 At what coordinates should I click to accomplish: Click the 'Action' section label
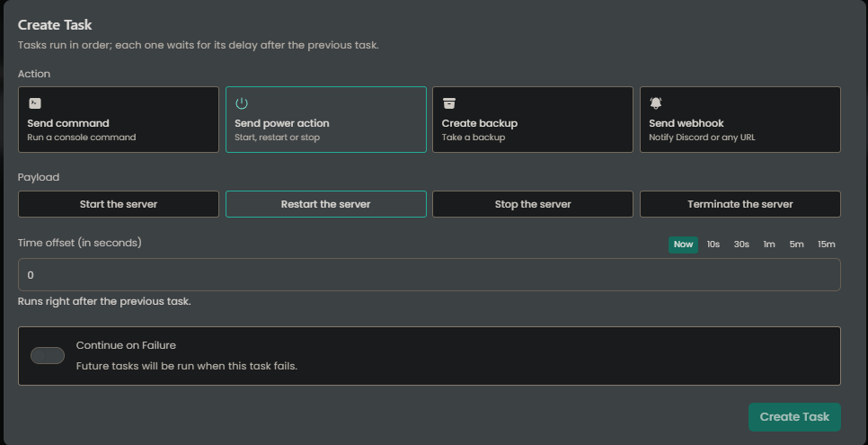tap(34, 74)
